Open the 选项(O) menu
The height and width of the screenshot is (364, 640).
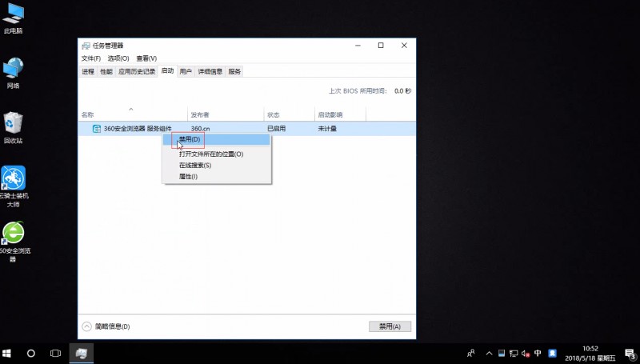[x=118, y=58]
